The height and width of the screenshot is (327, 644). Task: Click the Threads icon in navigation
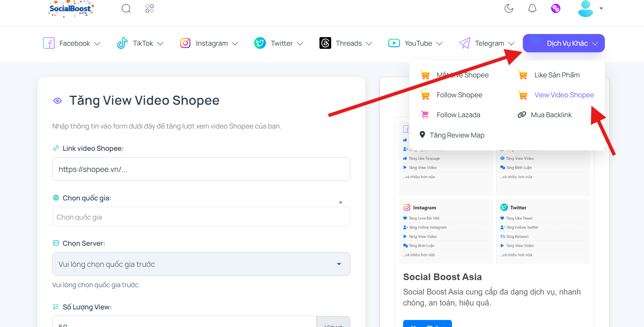(325, 43)
